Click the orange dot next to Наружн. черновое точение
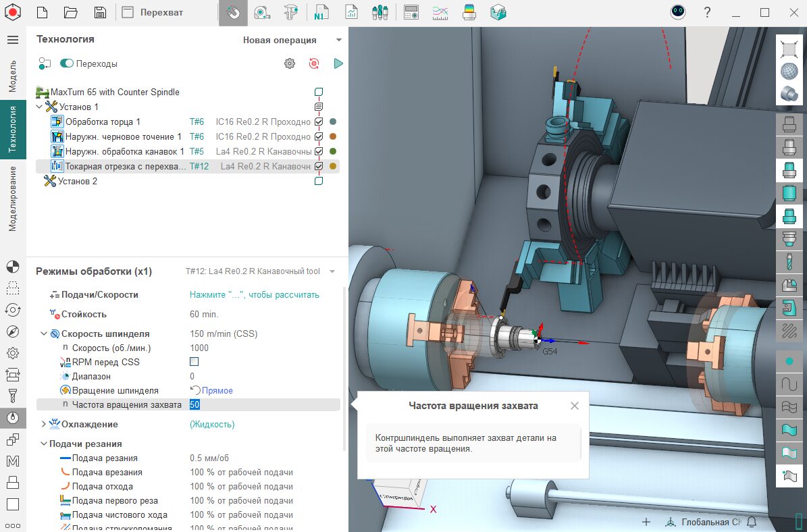This screenshot has width=807, height=532. click(x=332, y=136)
